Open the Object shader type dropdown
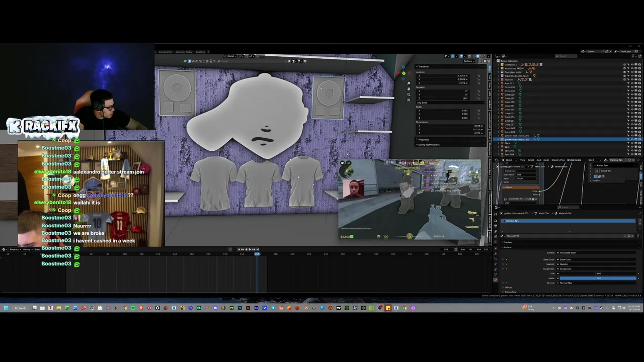Viewport: 644px width, 362px height. coord(510,160)
